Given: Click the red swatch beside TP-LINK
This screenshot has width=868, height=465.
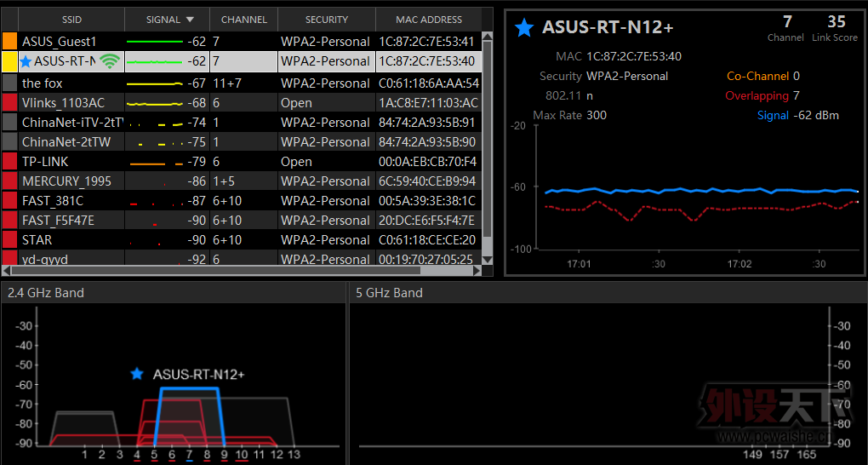Looking at the screenshot, I should [x=10, y=161].
